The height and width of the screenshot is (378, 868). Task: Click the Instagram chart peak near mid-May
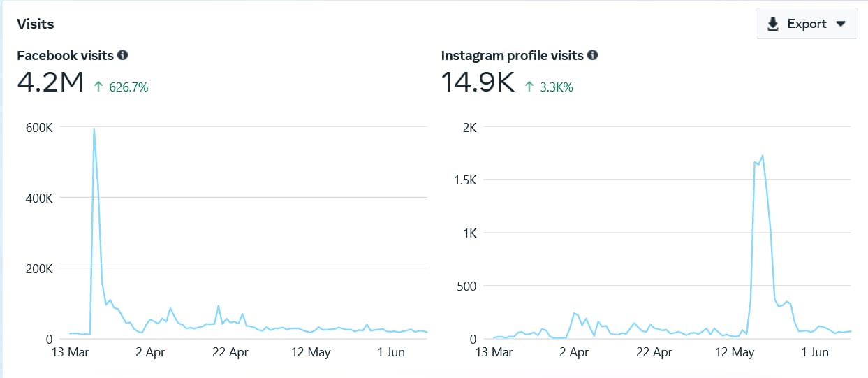pyautogui.click(x=762, y=156)
